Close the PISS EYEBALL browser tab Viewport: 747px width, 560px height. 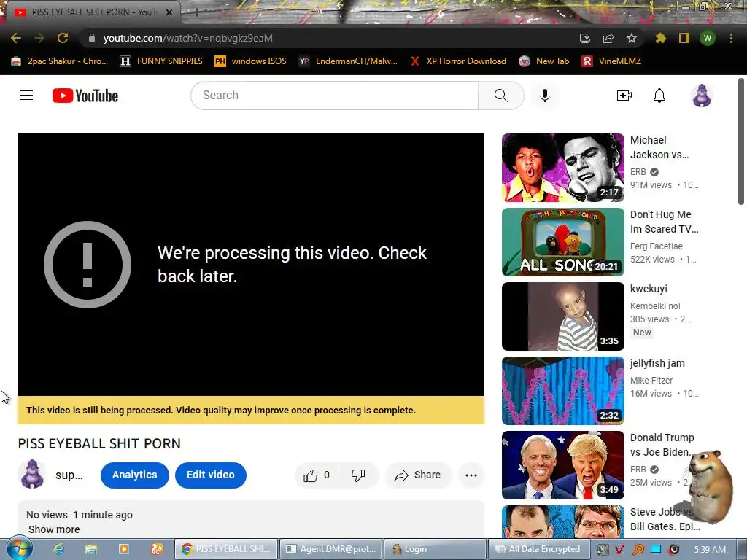click(x=169, y=12)
